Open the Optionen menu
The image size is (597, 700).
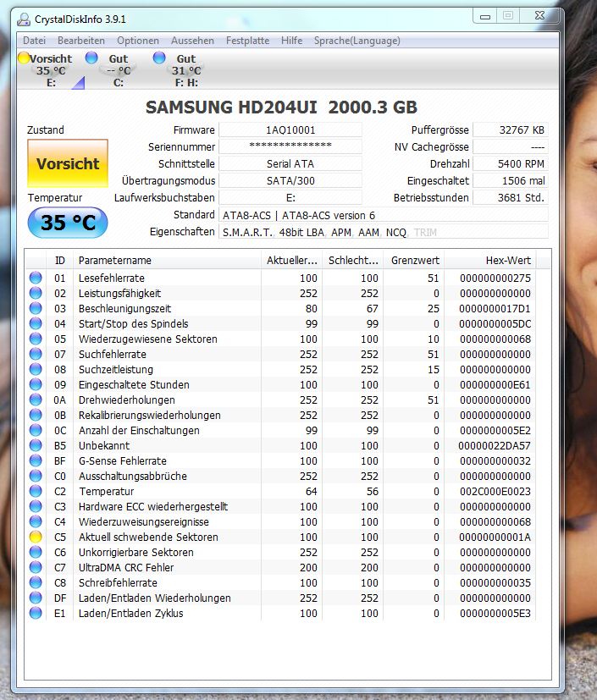point(137,41)
